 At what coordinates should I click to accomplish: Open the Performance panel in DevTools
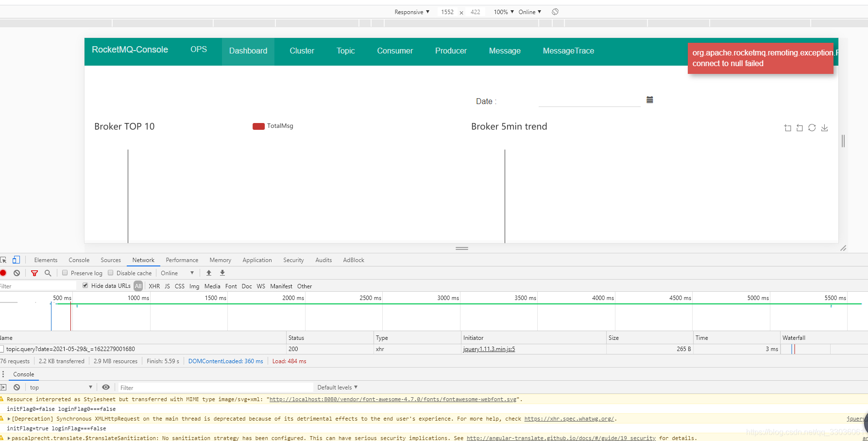[182, 260]
